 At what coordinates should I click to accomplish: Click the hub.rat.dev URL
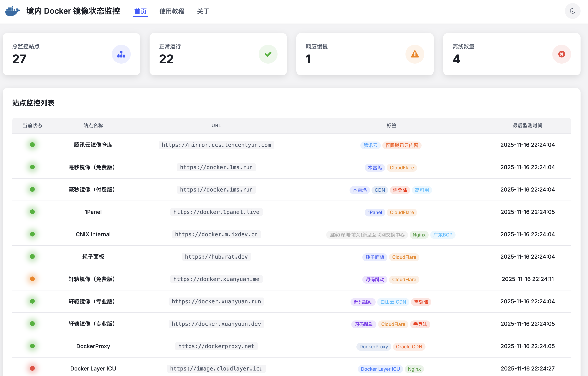pyautogui.click(x=216, y=257)
